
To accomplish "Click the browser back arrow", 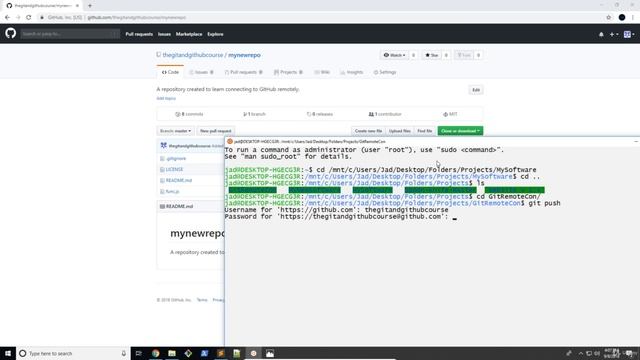I will tap(7, 18).
